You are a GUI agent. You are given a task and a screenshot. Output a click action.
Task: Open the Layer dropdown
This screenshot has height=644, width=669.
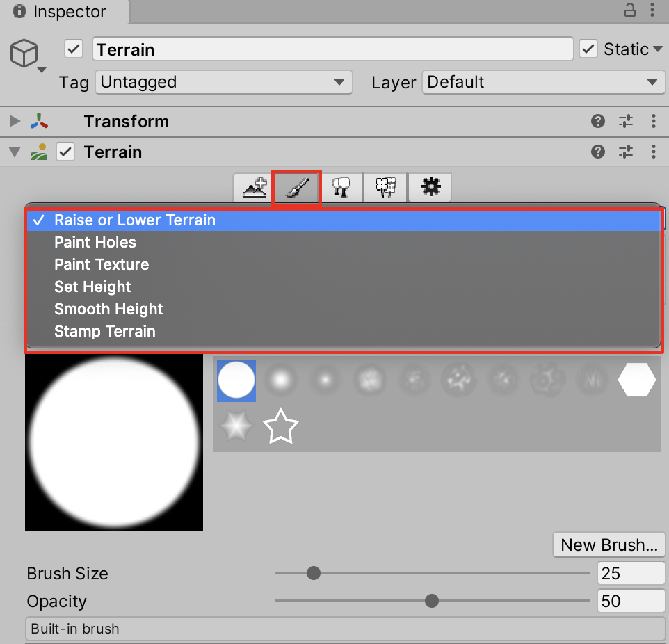tap(542, 82)
